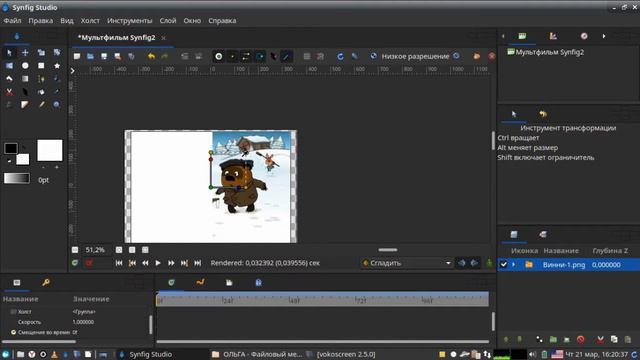Screen dimensions: 640x360
Task: Click the black outline color swatch
Action: pyautogui.click(x=11, y=148)
